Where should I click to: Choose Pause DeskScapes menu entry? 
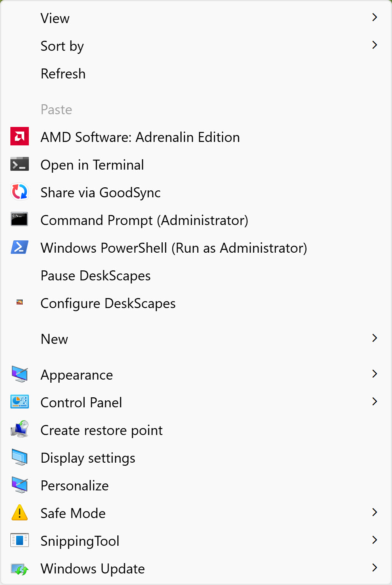95,276
